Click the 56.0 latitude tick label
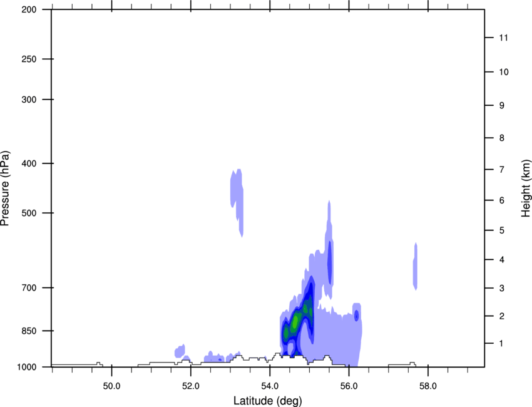The height and width of the screenshot is (407, 532). pos(349,386)
